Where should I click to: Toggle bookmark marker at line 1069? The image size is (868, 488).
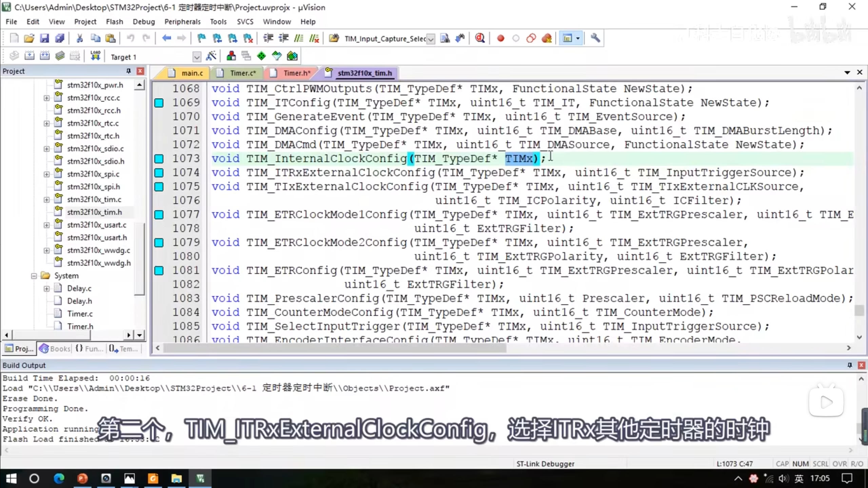[159, 103]
